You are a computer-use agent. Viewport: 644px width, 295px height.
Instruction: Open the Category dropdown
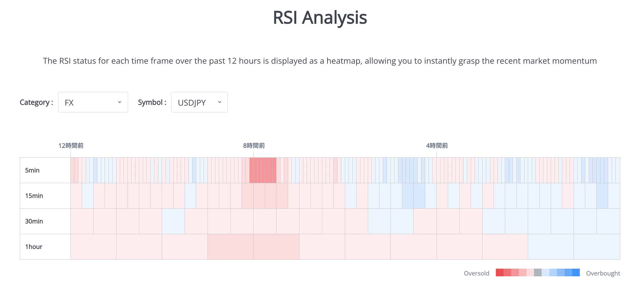click(93, 102)
